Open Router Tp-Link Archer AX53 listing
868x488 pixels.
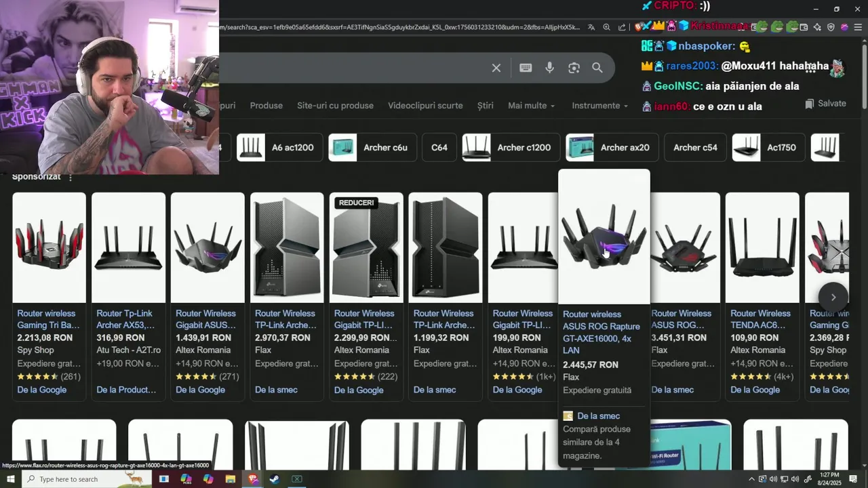pos(126,319)
